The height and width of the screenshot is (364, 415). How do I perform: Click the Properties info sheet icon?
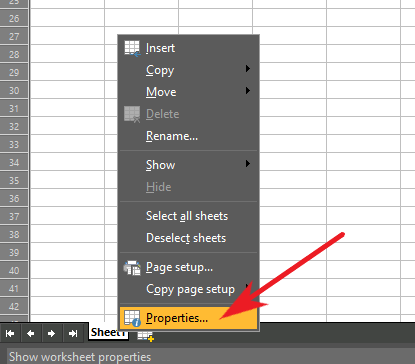pyautogui.click(x=132, y=318)
